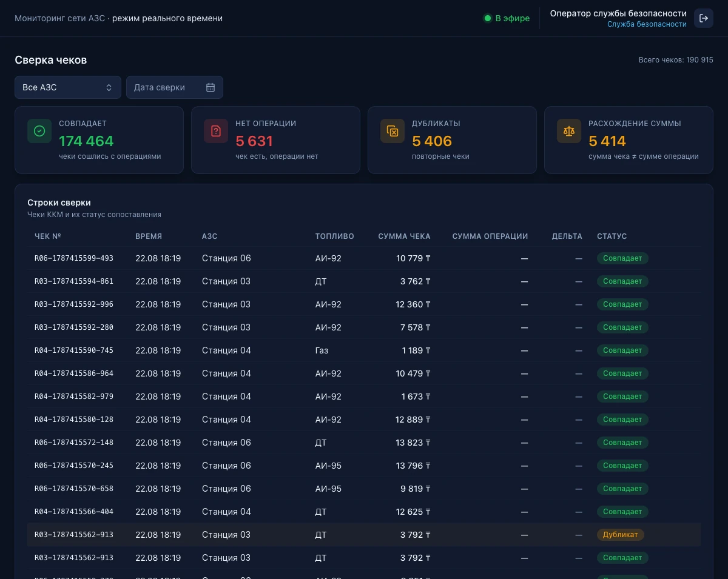Click the 10 779 ₸ check amount

413,258
